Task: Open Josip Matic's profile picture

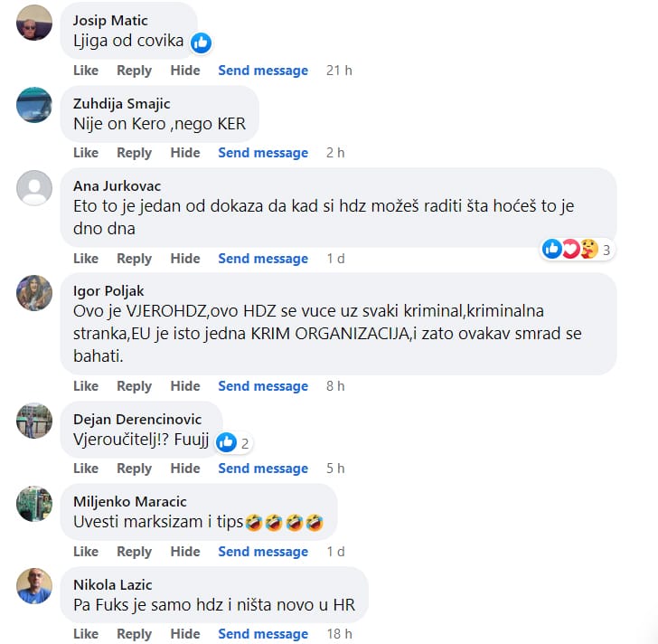Action: [x=34, y=23]
